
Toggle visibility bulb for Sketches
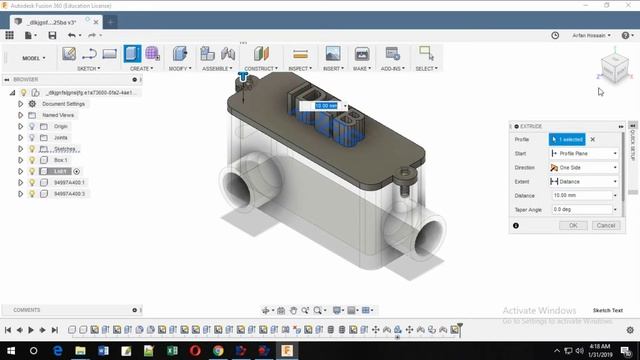[32, 149]
